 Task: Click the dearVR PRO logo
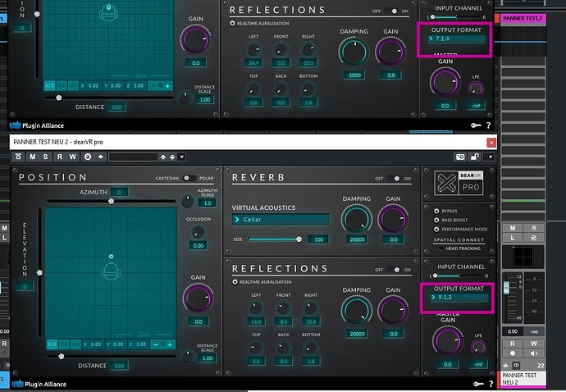(x=459, y=183)
